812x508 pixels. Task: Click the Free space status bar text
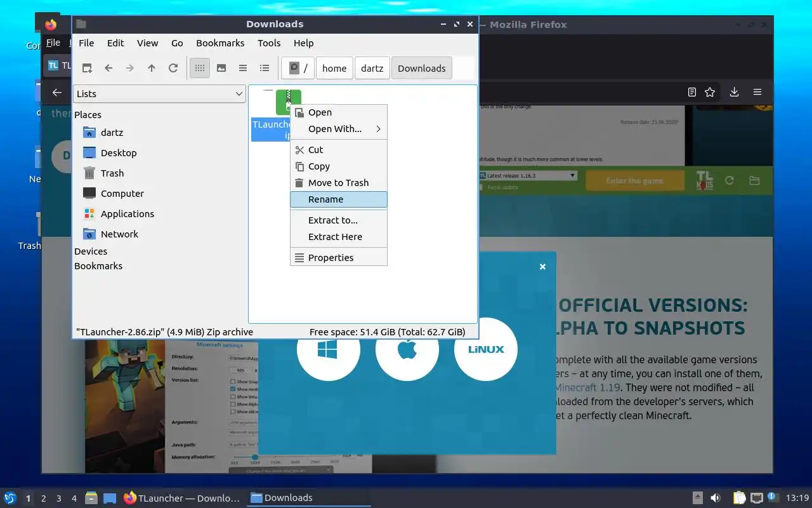point(387,331)
